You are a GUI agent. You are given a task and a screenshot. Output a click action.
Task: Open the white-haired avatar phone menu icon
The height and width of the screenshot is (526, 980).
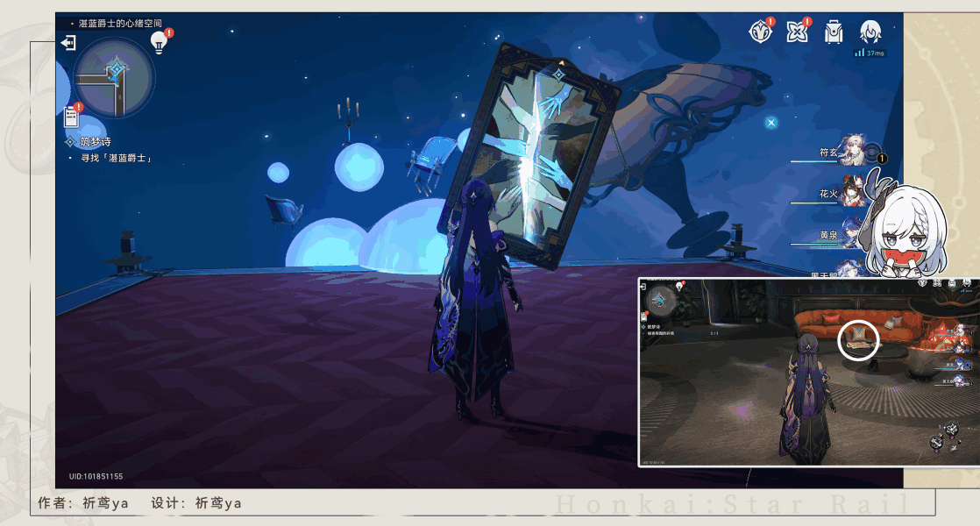(x=870, y=32)
